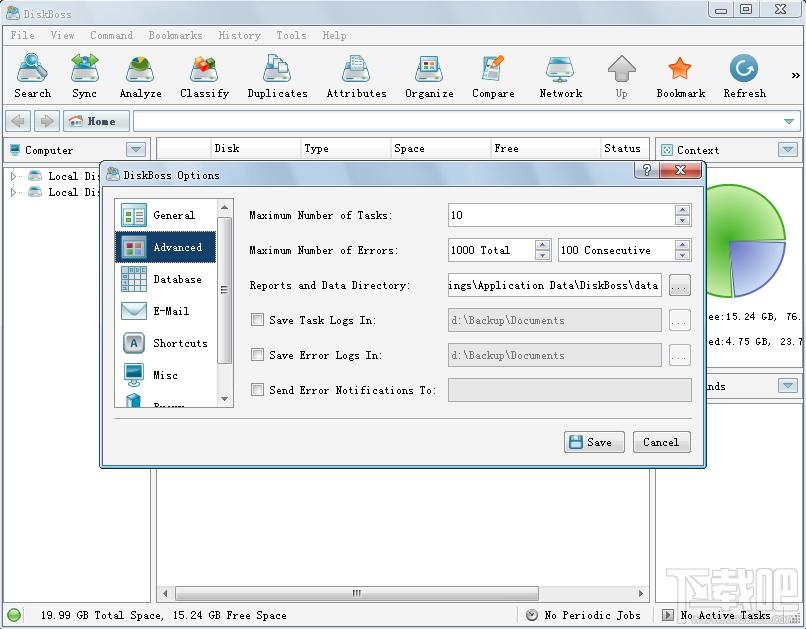
Task: Open the Classify files tool
Action: pos(204,76)
